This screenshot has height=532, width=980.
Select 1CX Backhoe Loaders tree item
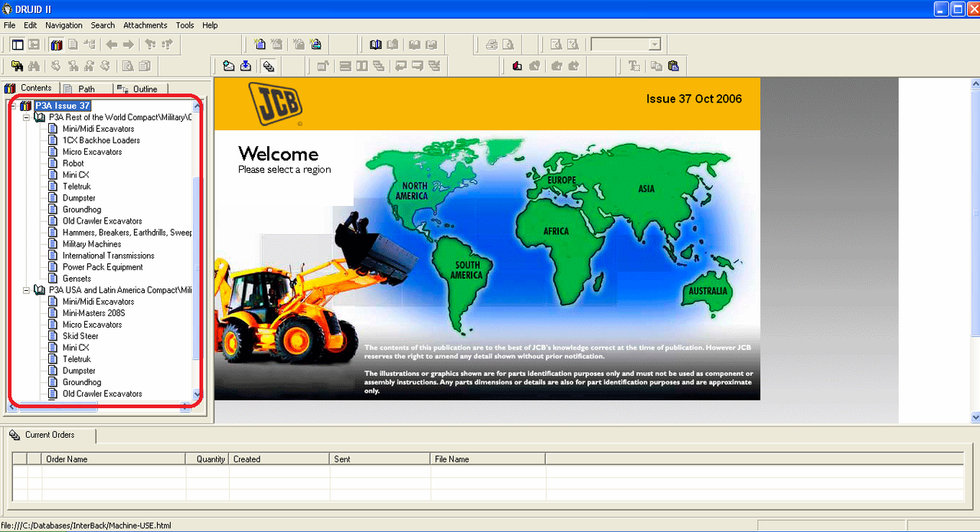click(101, 140)
